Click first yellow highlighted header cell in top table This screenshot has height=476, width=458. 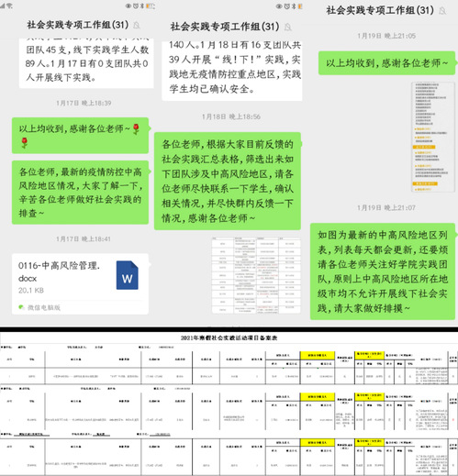pos(318,355)
